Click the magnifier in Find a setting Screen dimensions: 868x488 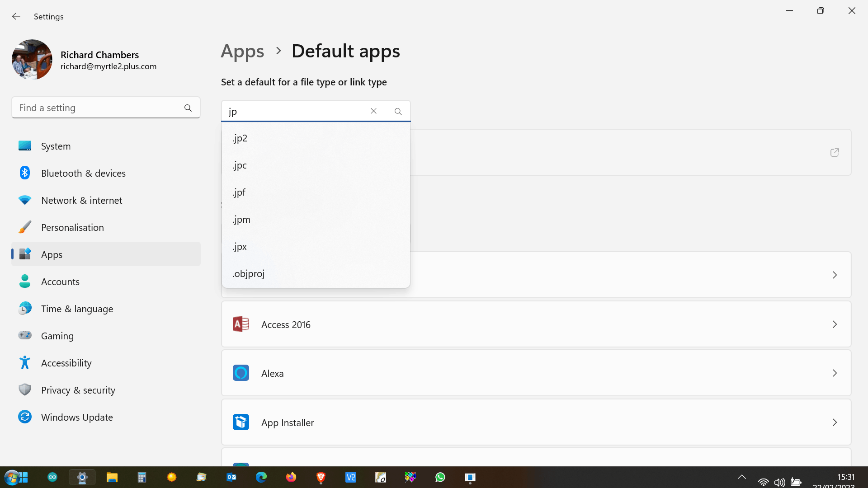[188, 108]
